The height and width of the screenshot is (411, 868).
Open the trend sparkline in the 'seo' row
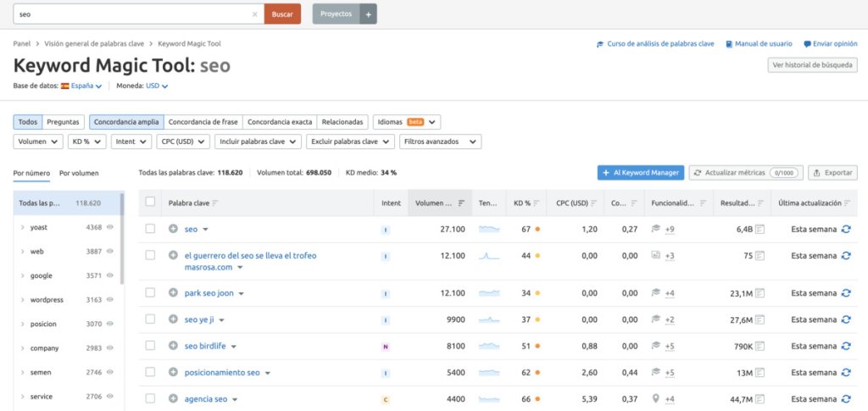[489, 229]
